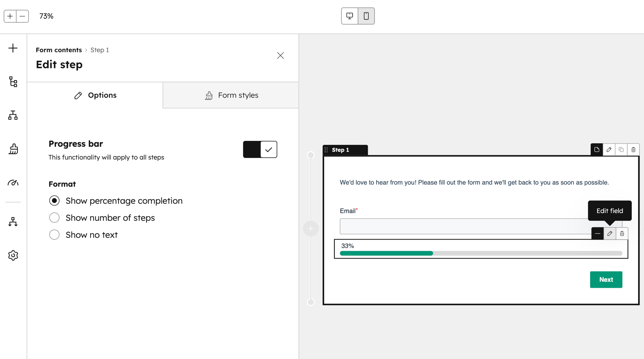Viewport: 644px width, 359px height.
Task: Open the form styles brush sidebar icon
Action: (13, 149)
